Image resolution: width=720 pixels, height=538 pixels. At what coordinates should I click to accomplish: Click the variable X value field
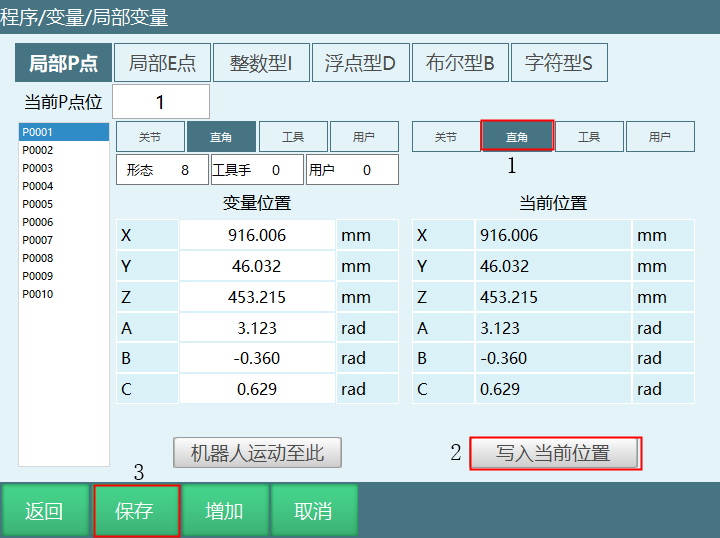[x=257, y=236]
